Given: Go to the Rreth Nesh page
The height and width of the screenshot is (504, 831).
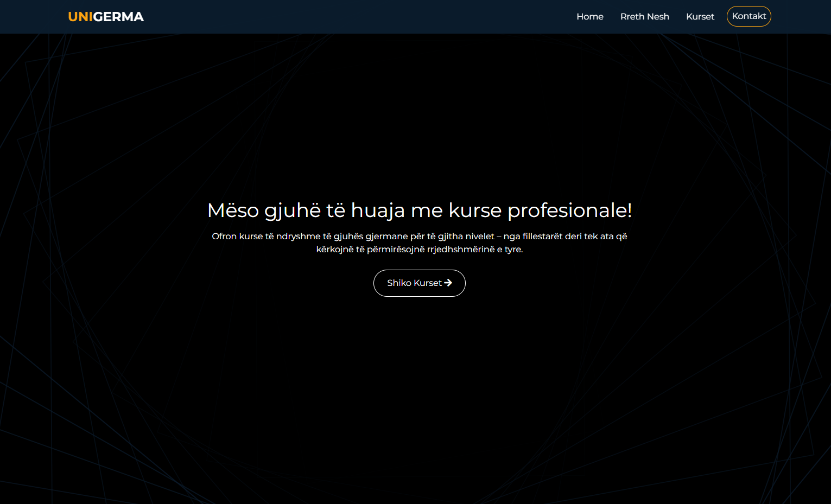Looking at the screenshot, I should click(644, 17).
